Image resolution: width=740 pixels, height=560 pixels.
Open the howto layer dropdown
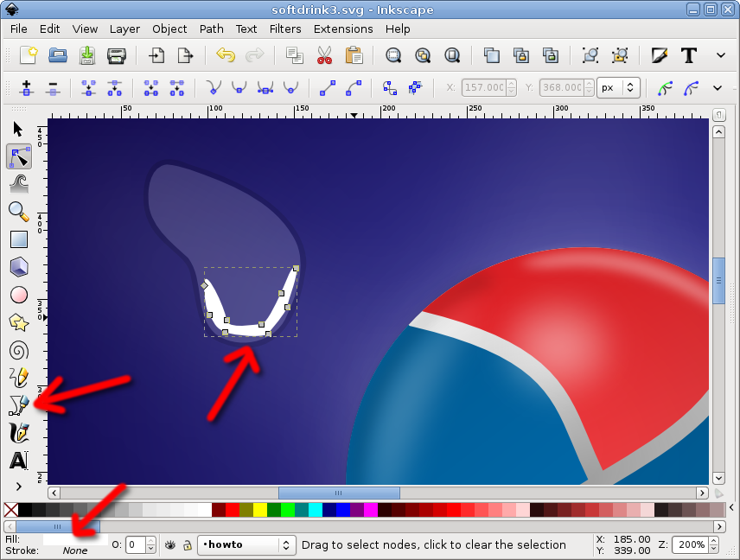point(246,545)
